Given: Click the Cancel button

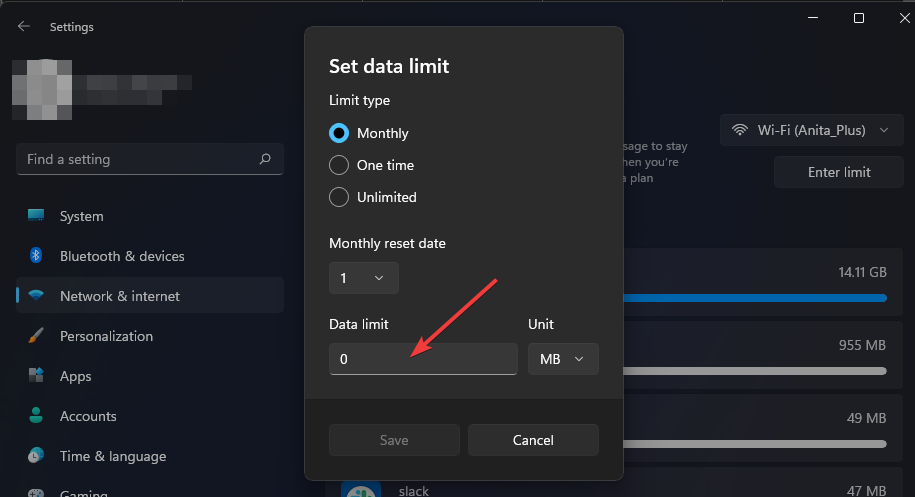Looking at the screenshot, I should [x=533, y=440].
